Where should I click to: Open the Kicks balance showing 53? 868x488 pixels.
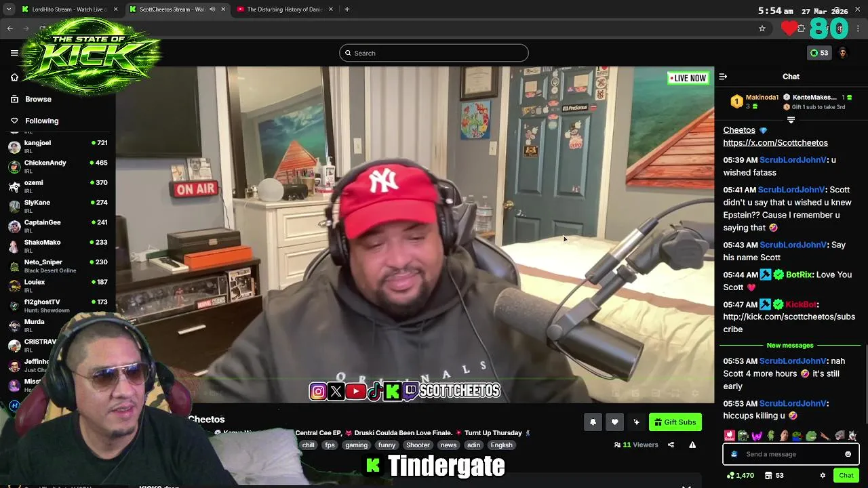pos(819,53)
